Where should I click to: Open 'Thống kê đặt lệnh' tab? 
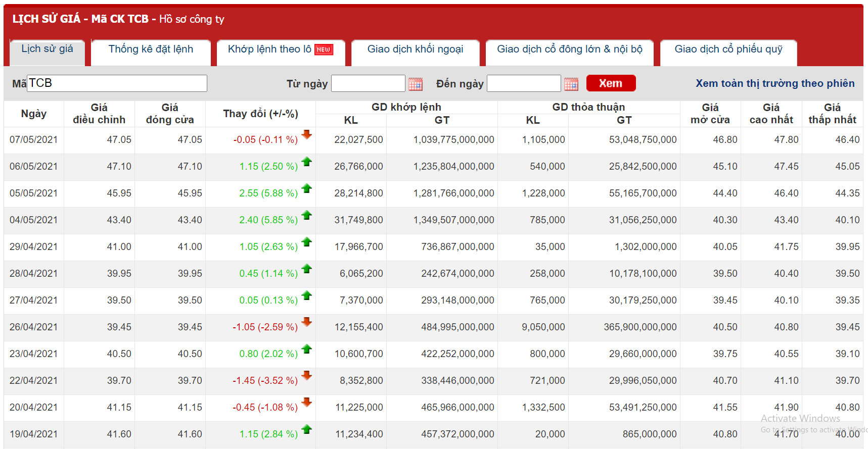click(151, 49)
